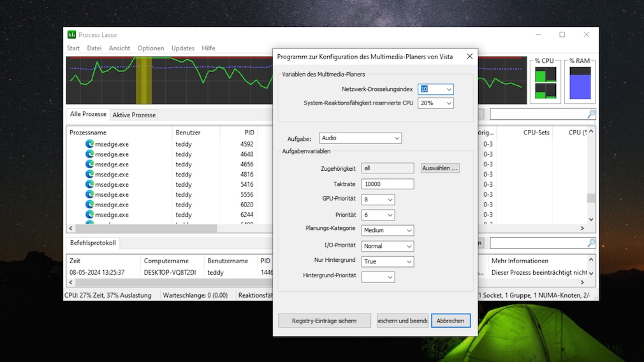Sort by Benutzer column header
644x362 pixels.
coord(196,132)
